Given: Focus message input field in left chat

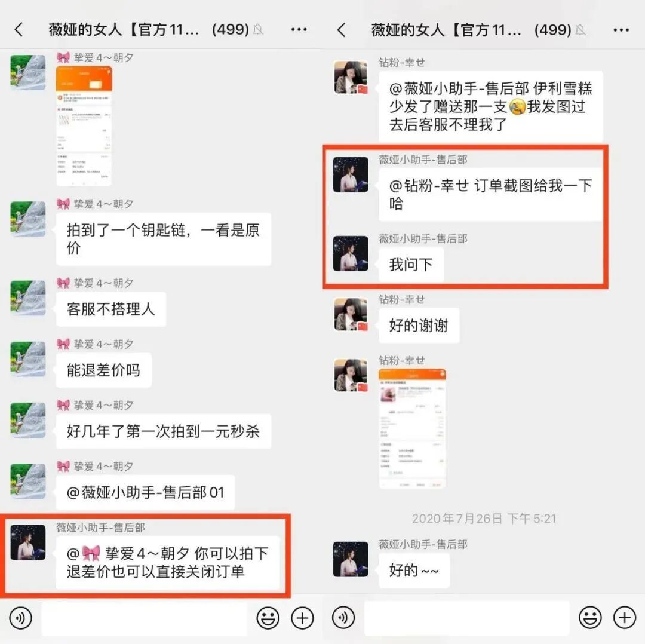Looking at the screenshot, I should 144,618.
